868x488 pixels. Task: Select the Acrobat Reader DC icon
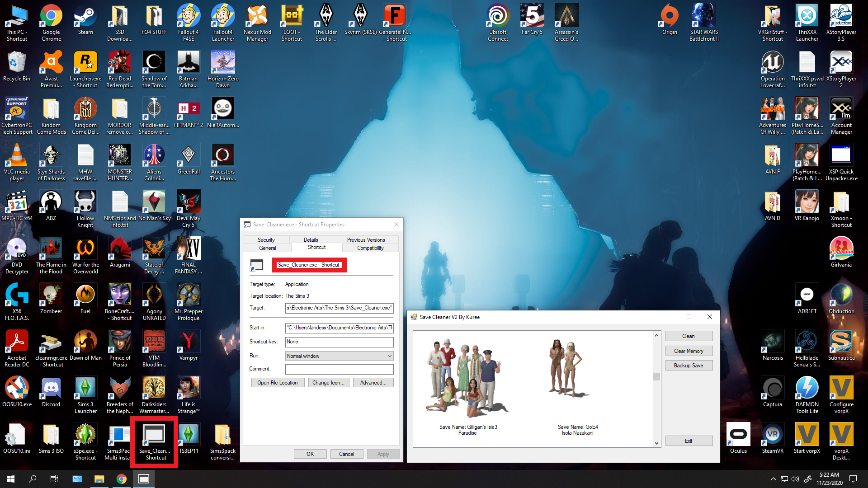17,348
